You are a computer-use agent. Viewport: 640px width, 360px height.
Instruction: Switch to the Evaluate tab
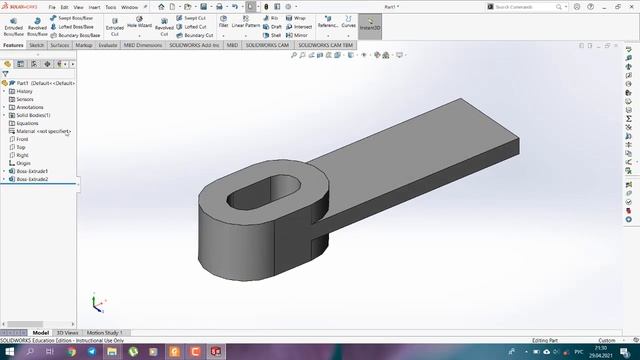click(x=108, y=45)
